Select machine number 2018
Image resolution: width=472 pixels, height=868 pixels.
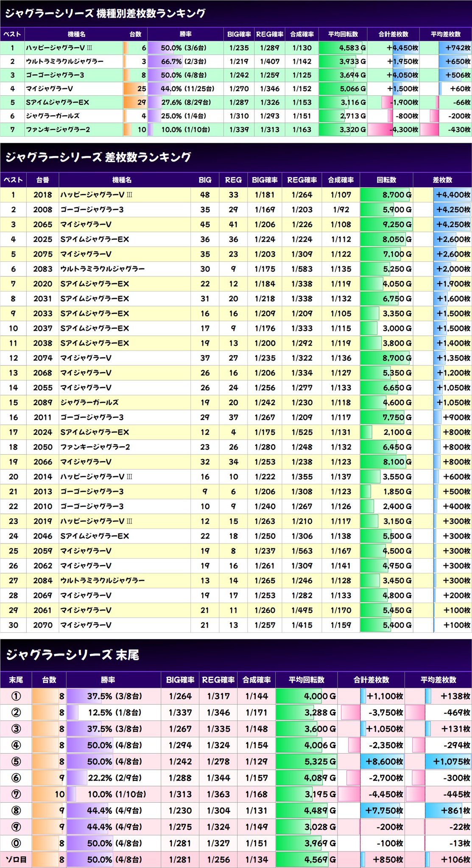pyautogui.click(x=42, y=195)
